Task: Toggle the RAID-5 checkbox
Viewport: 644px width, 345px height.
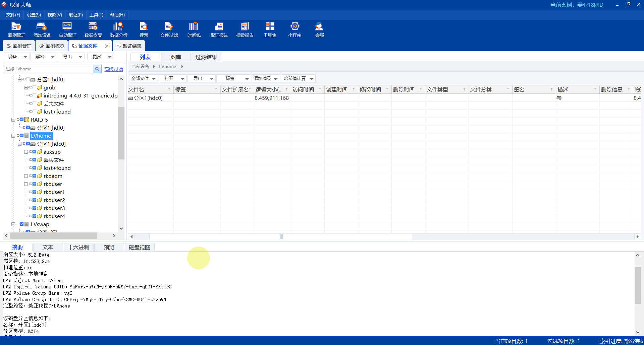Action: [x=22, y=120]
